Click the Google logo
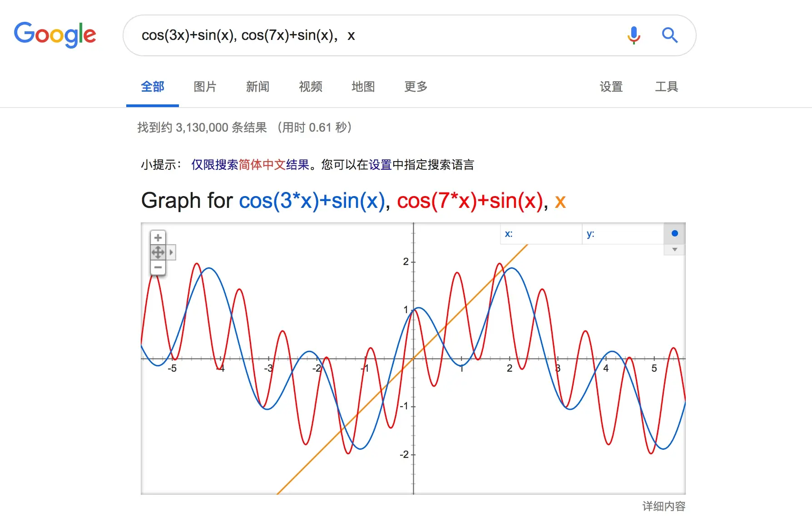 55,34
